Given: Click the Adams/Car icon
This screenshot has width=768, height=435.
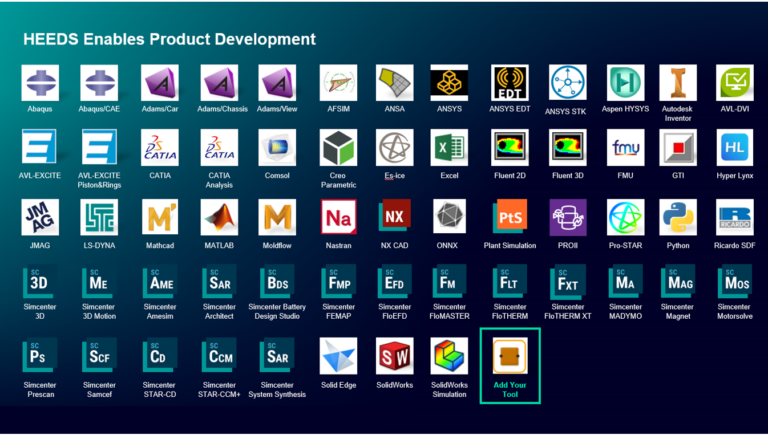Looking at the screenshot, I should coord(160,84).
